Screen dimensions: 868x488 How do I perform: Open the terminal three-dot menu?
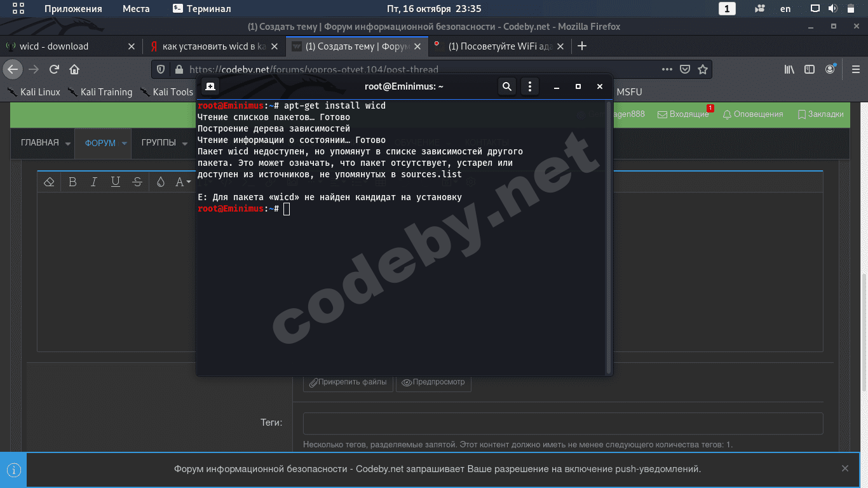tap(530, 86)
